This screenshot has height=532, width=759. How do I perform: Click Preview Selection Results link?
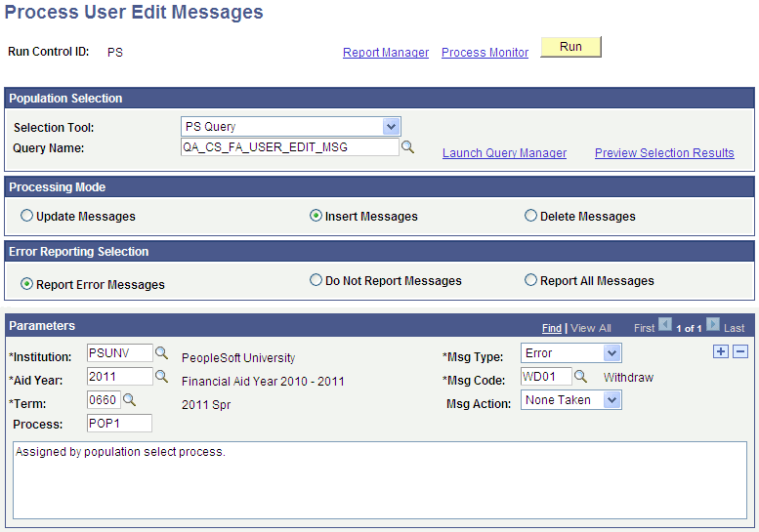(x=664, y=153)
